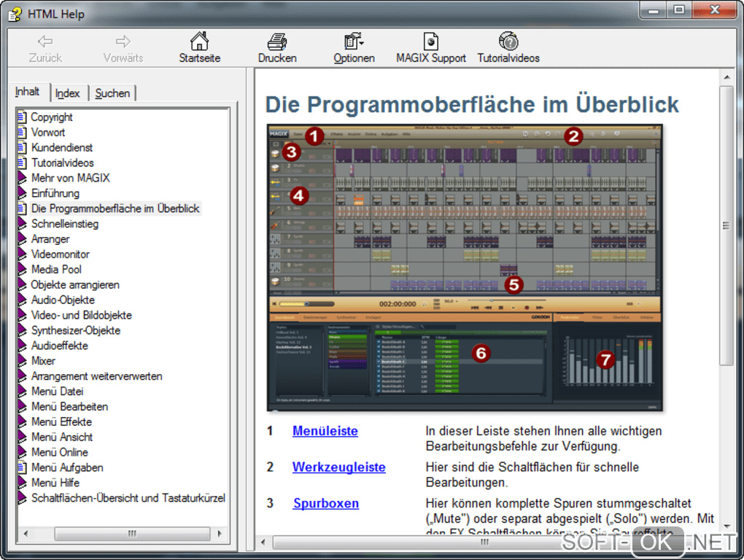Click the Synthesizer-Objekte book icon

[x=22, y=330]
